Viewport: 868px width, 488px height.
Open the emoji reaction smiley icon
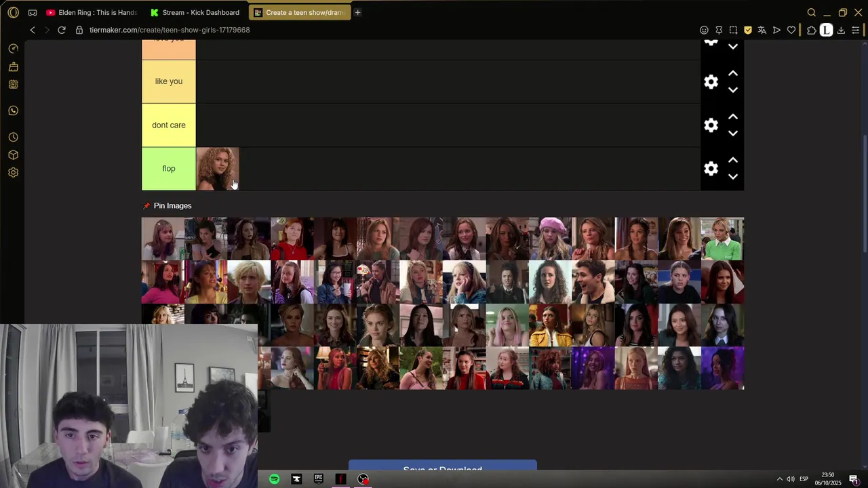[x=704, y=30]
